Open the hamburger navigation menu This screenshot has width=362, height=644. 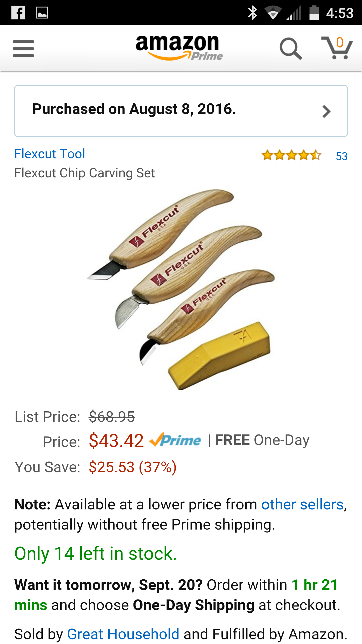23,49
